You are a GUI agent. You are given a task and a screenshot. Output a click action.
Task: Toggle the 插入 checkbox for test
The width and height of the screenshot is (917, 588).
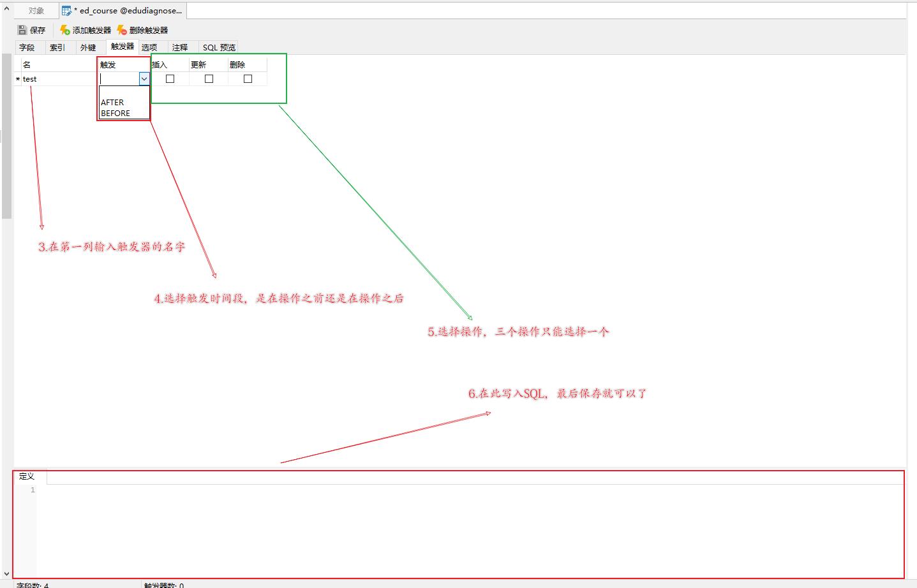(170, 79)
